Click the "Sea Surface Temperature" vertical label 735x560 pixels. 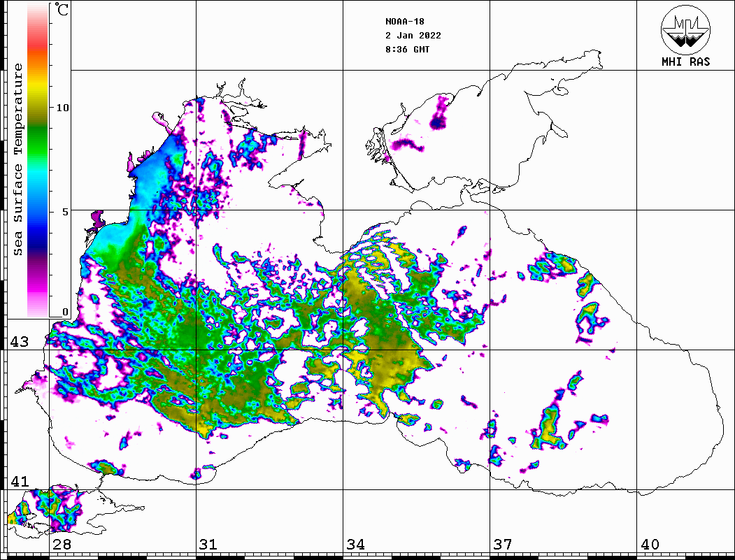click(x=17, y=159)
